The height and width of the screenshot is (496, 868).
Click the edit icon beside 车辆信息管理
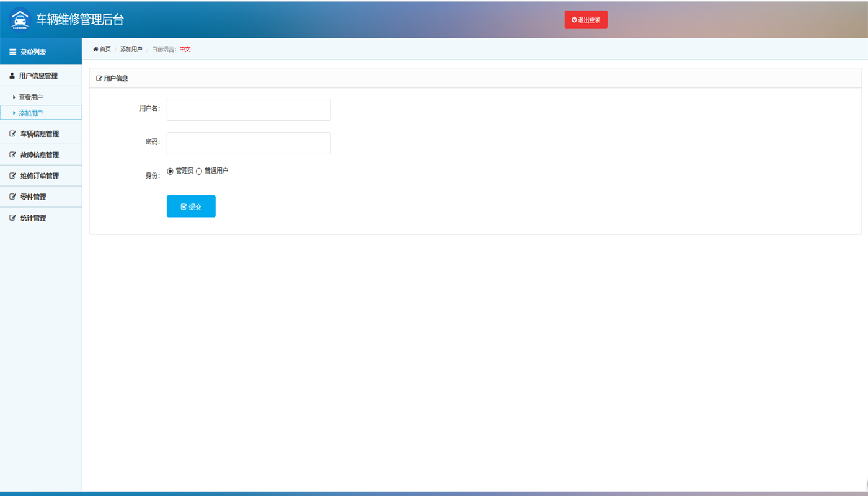13,134
